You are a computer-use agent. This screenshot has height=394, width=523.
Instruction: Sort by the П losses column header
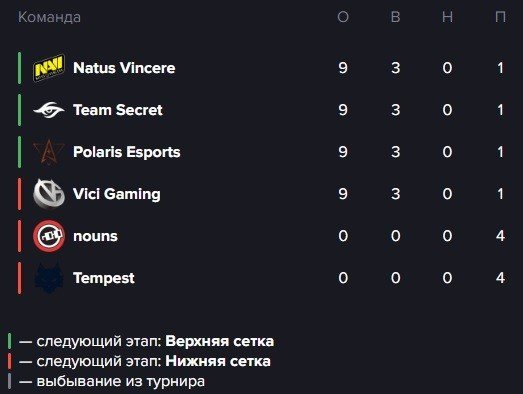[500, 17]
